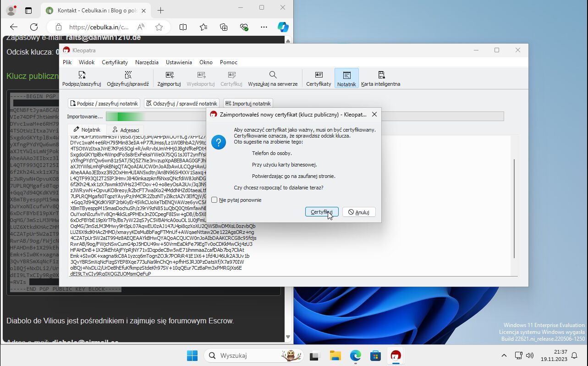Open the Edge browser more options menu
Viewport: 588px width, 366px height.
click(x=264, y=27)
